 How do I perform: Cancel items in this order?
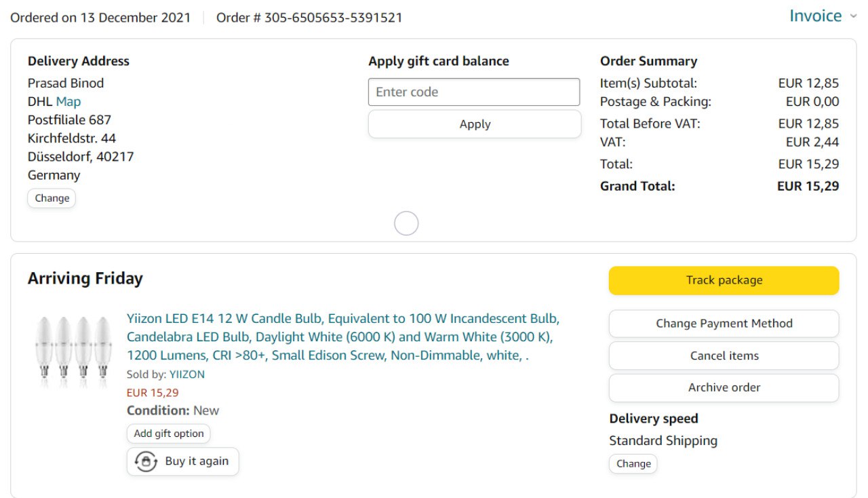pos(724,356)
